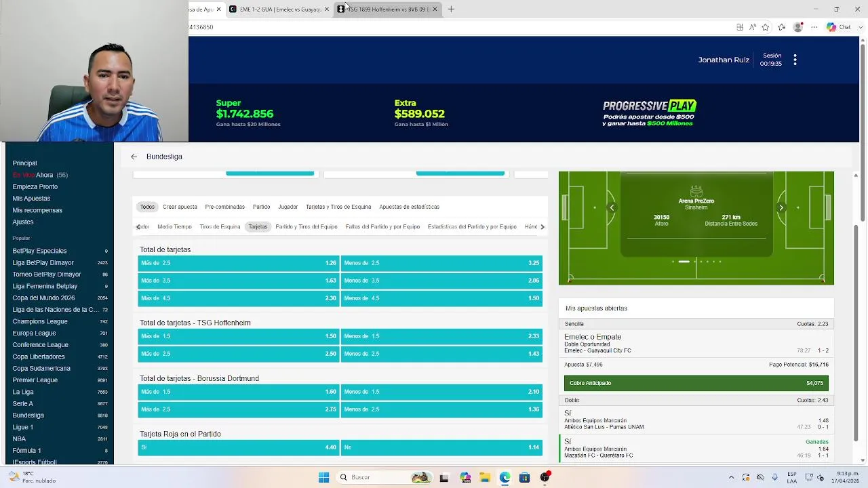Open the Pre-combinadas tab

(x=224, y=207)
